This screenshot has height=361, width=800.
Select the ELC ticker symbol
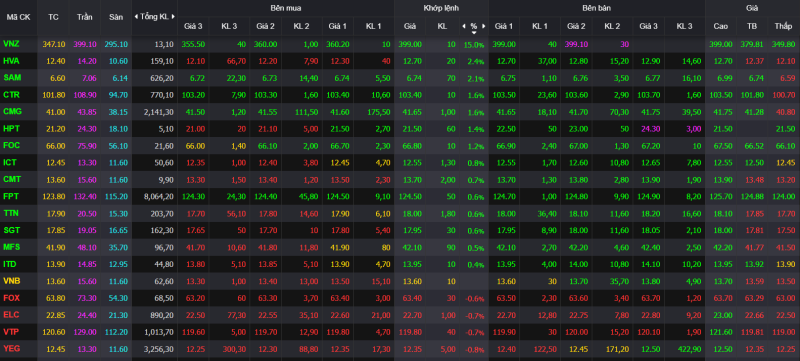point(11,315)
